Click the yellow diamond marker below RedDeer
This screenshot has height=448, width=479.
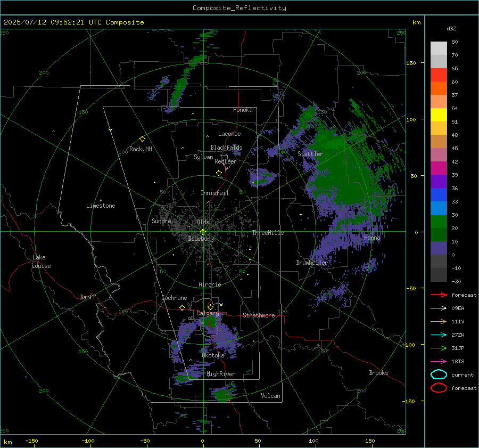click(219, 173)
